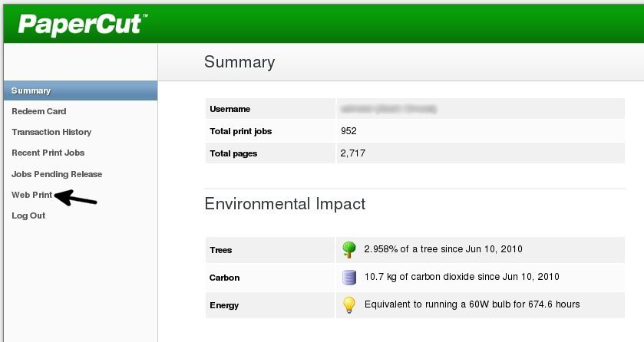
Task: Open Jobs Pending Release
Action: point(57,174)
